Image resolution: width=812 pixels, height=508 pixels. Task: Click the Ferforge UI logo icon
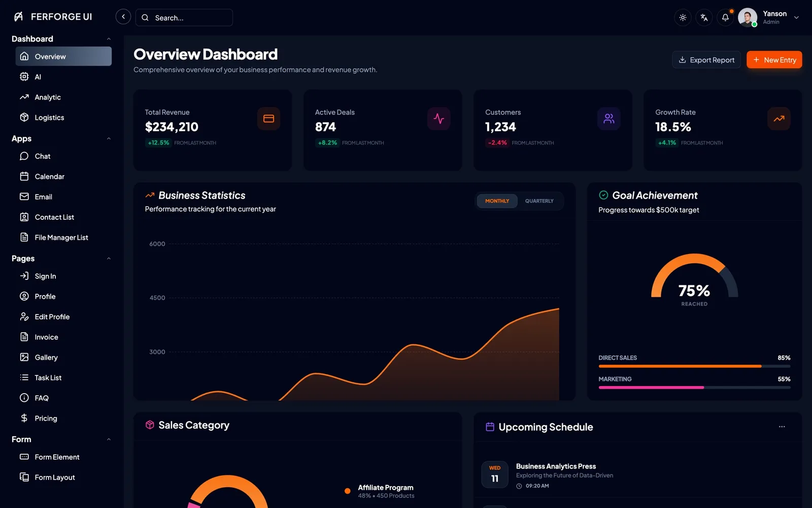pos(19,17)
